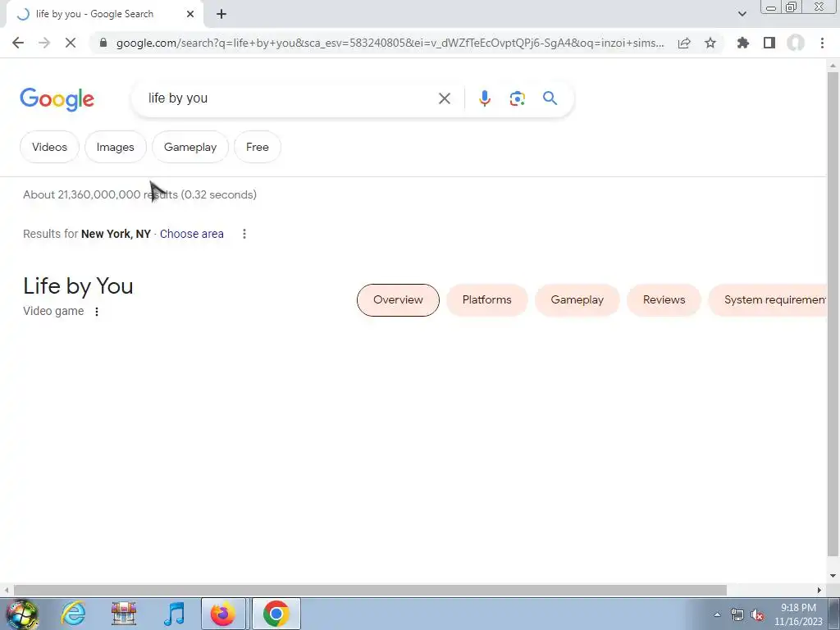Clear the search box text
The height and width of the screenshot is (630, 840).
click(x=444, y=98)
